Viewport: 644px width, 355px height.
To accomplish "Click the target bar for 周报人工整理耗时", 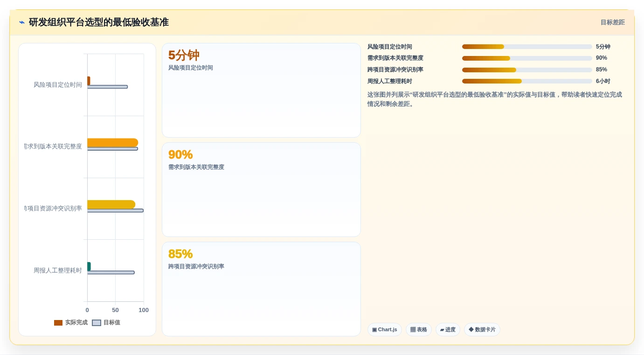I will click(111, 272).
